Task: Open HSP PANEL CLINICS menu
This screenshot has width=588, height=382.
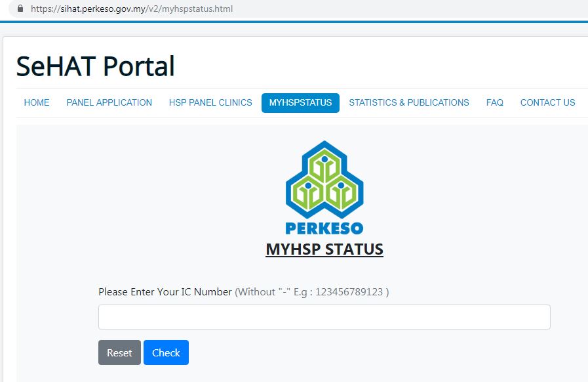Action: pyautogui.click(x=210, y=102)
